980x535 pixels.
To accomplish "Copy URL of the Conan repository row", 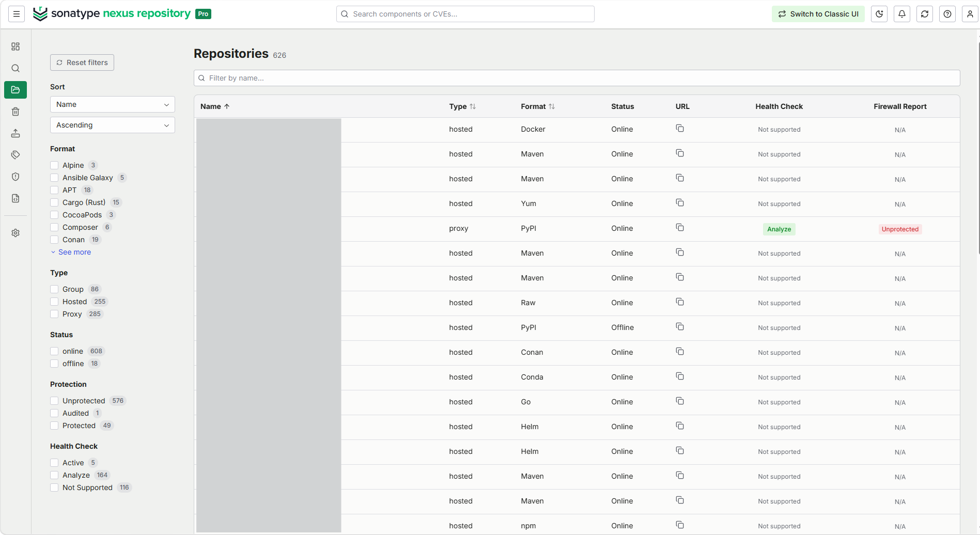I will click(x=680, y=352).
